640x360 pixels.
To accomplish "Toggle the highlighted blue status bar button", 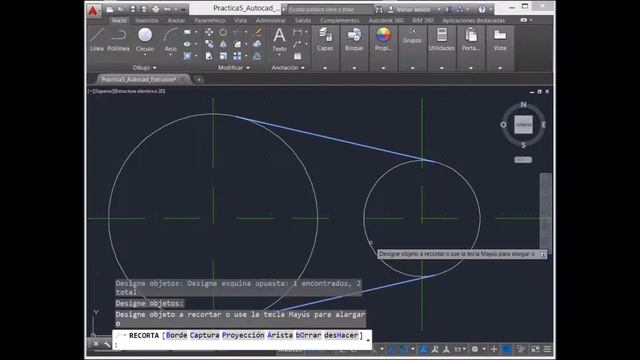I will click(507, 349).
